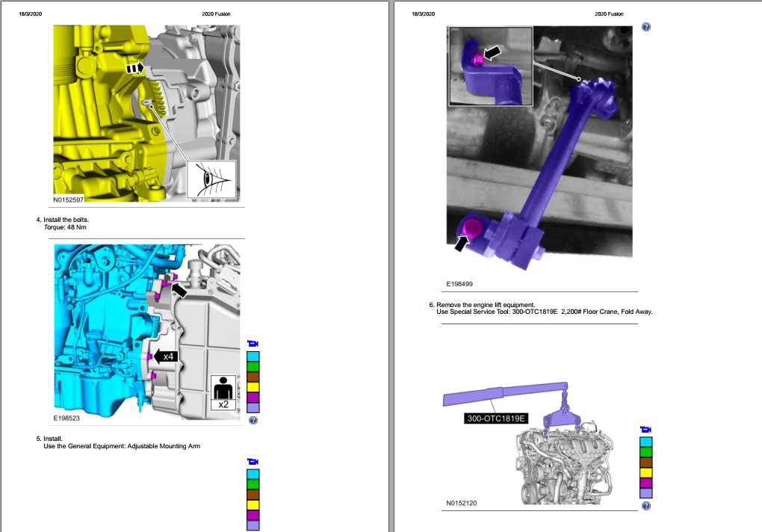762x532 pixels.
Task: Click the N0152597 image caption
Action: [69, 199]
